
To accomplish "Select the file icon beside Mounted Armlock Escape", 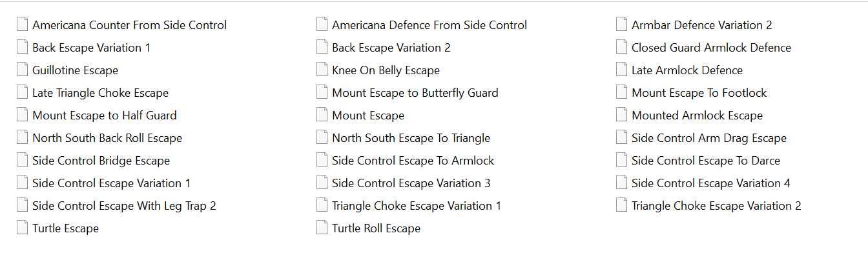I will tap(621, 115).
